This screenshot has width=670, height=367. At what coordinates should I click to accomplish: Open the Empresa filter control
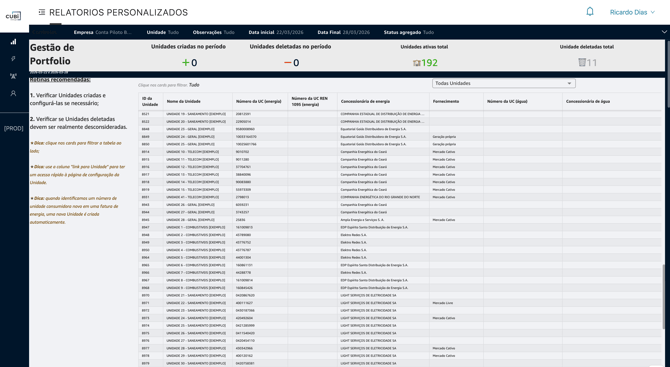click(103, 32)
